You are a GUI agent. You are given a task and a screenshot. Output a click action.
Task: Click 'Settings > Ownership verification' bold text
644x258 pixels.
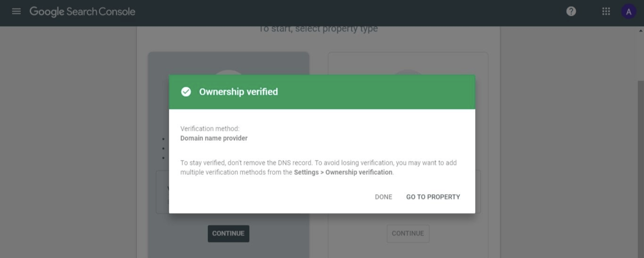click(x=343, y=172)
